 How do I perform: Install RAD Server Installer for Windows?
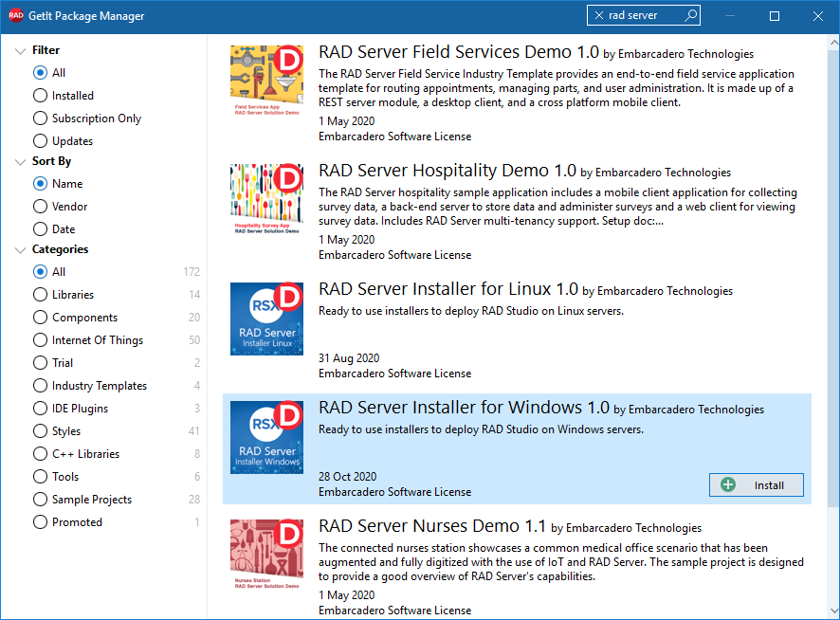[756, 485]
